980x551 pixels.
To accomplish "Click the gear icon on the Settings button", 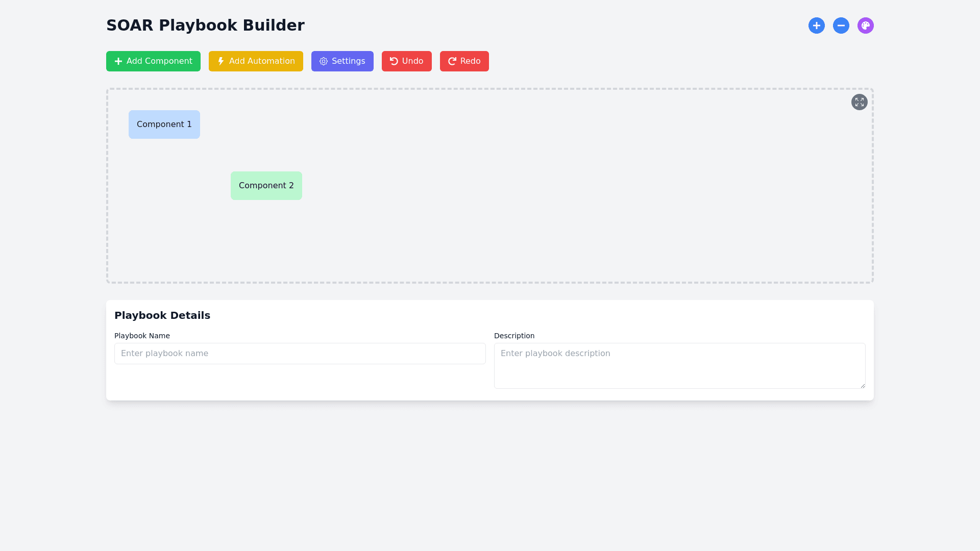I will click(x=324, y=61).
